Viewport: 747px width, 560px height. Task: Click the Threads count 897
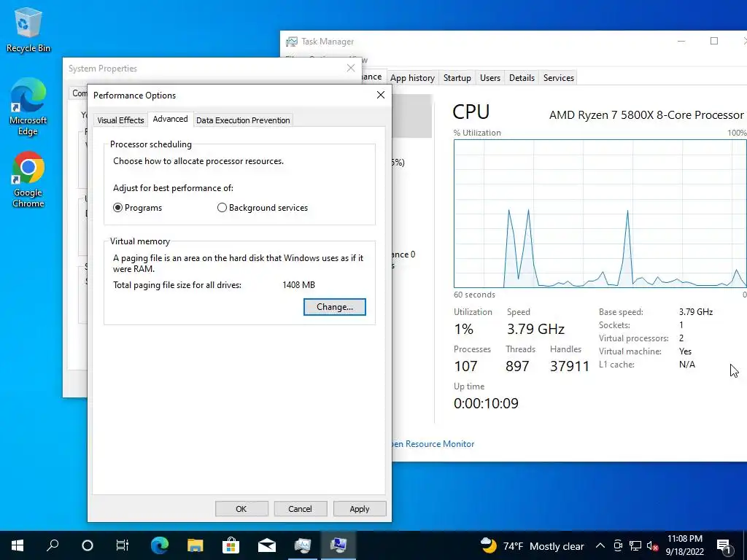(517, 366)
